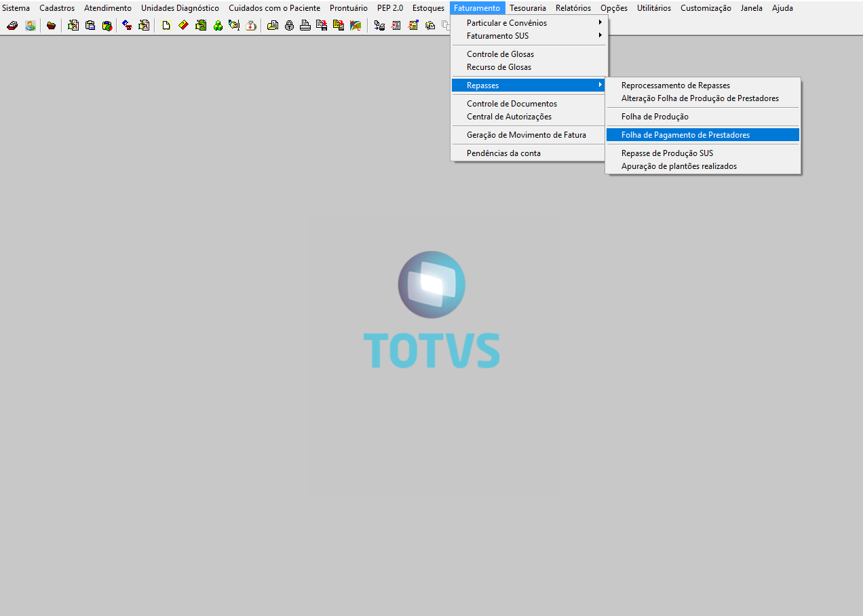Expand the Faturamento SUS submenu
The image size is (863, 616).
[529, 36]
